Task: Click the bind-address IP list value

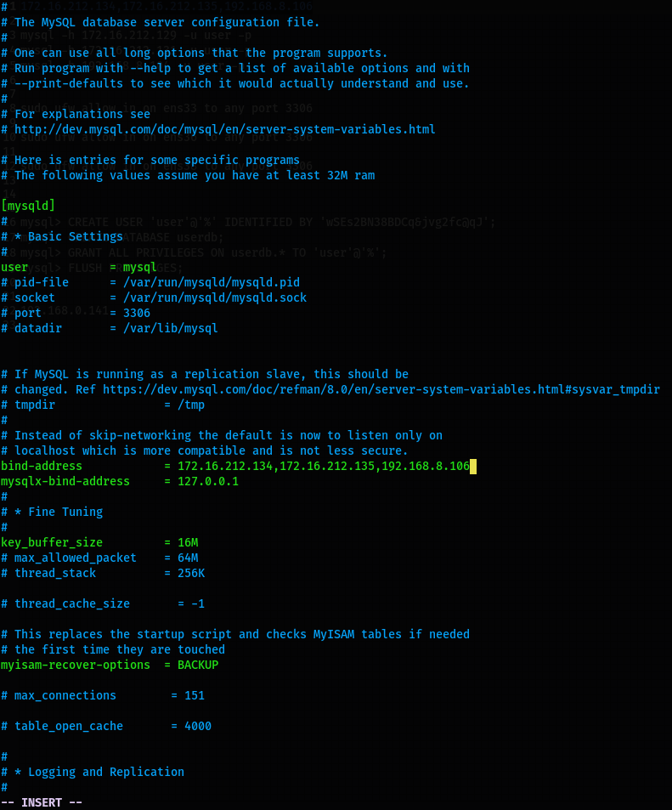Action: click(324, 466)
